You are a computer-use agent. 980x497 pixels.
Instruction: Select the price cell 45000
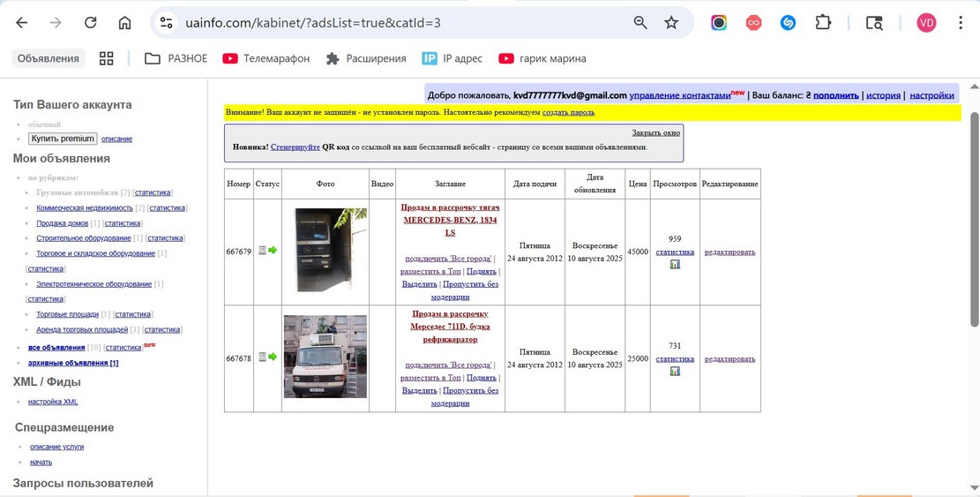point(638,252)
